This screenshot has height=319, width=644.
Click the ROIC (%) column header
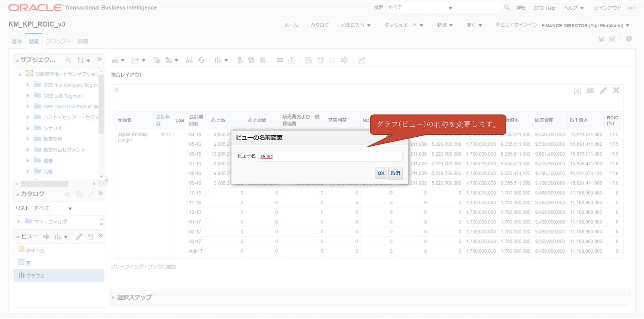pos(612,120)
